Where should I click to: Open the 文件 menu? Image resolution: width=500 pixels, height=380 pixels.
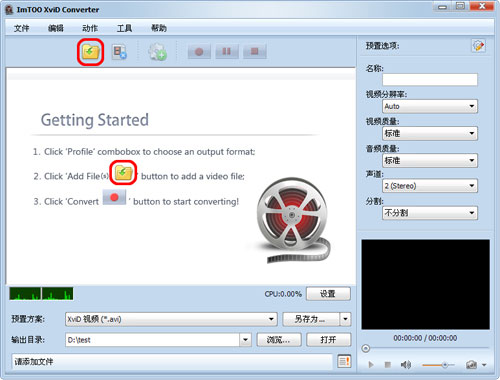click(21, 28)
